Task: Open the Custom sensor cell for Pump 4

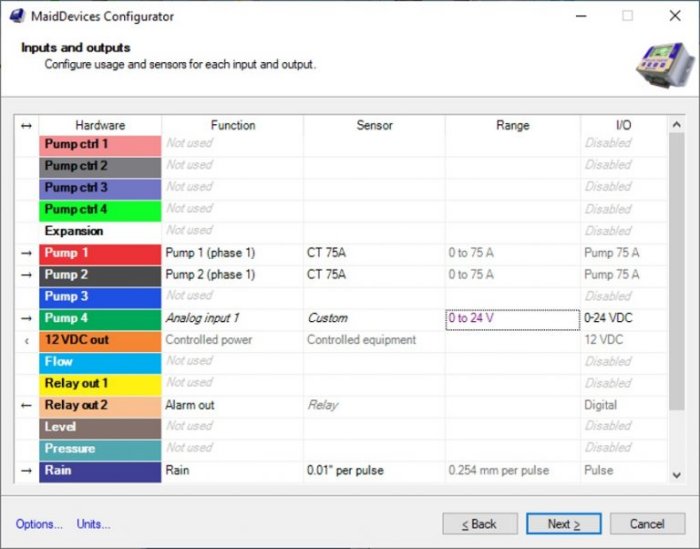Action: tap(373, 318)
